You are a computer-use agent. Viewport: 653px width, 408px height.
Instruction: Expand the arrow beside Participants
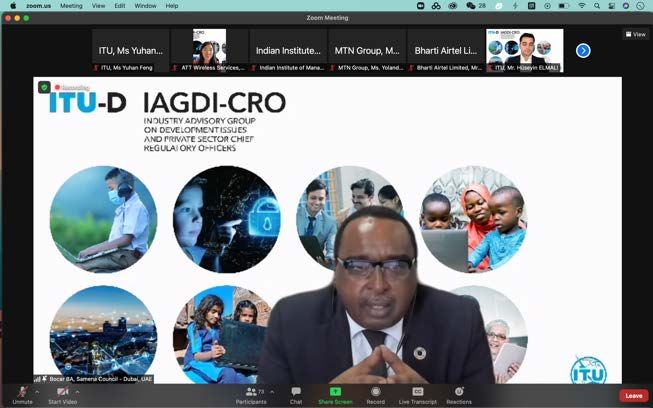272,392
